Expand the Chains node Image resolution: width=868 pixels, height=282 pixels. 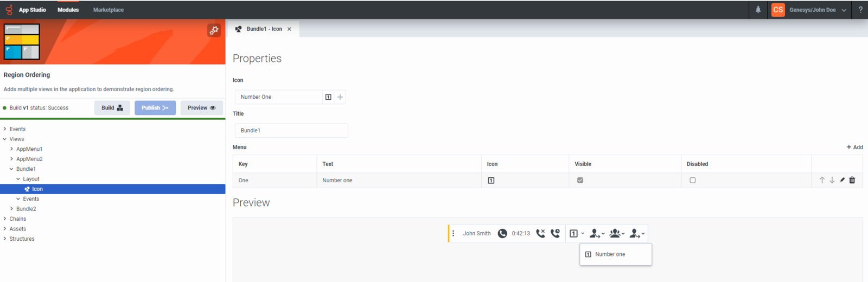tap(5, 219)
